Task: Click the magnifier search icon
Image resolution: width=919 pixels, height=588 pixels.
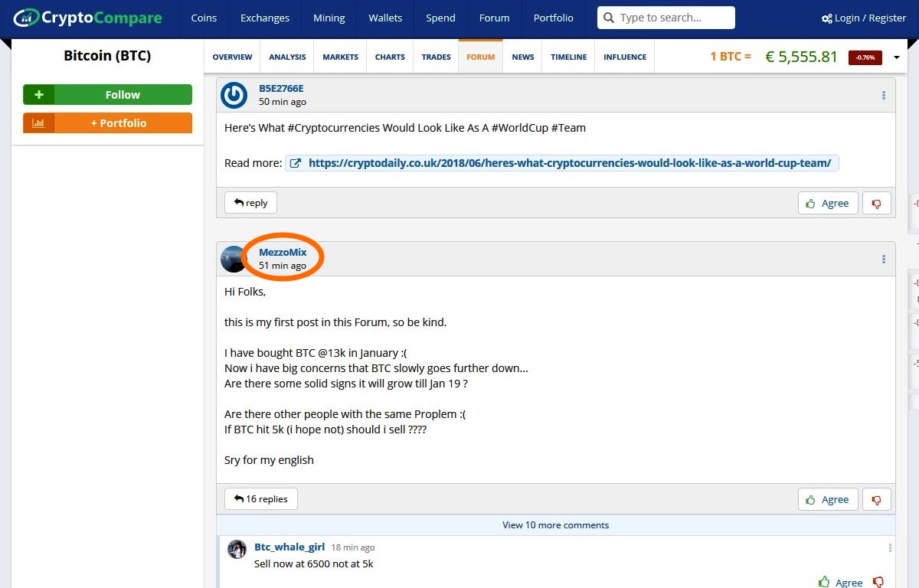Action: (608, 18)
